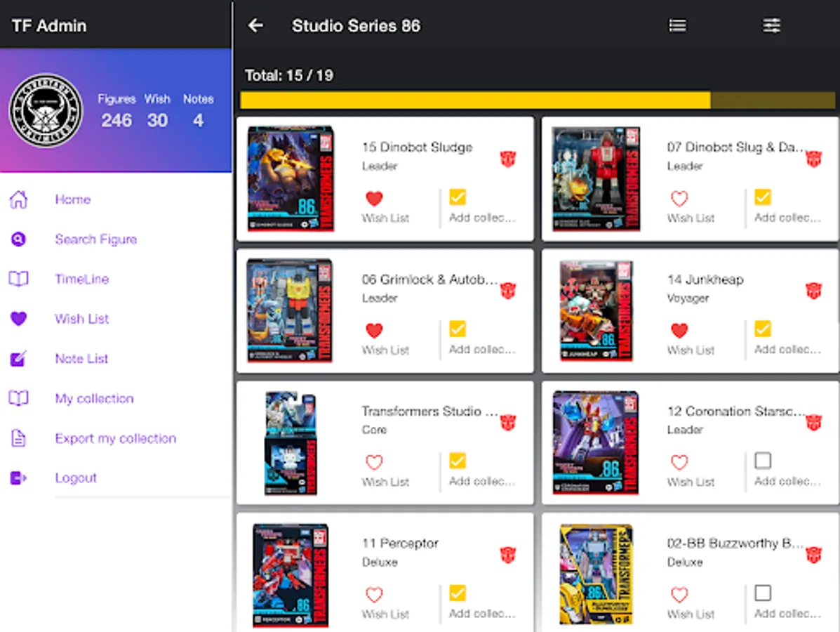The width and height of the screenshot is (840, 632).
Task: Click the Figures 246 stat
Action: [116, 112]
